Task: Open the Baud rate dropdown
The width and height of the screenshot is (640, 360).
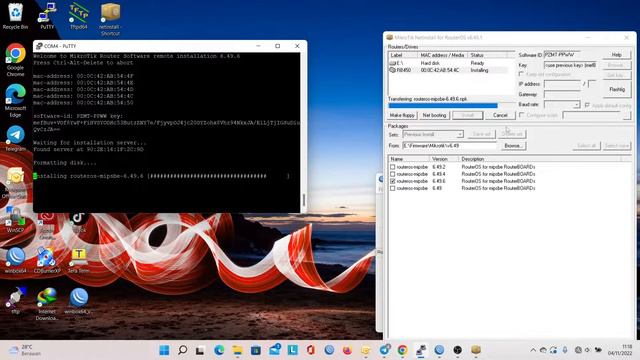Action: 576,105
